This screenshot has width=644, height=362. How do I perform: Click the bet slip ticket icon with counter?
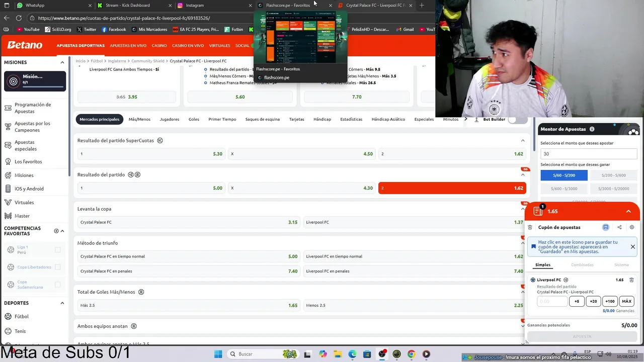pos(538,211)
